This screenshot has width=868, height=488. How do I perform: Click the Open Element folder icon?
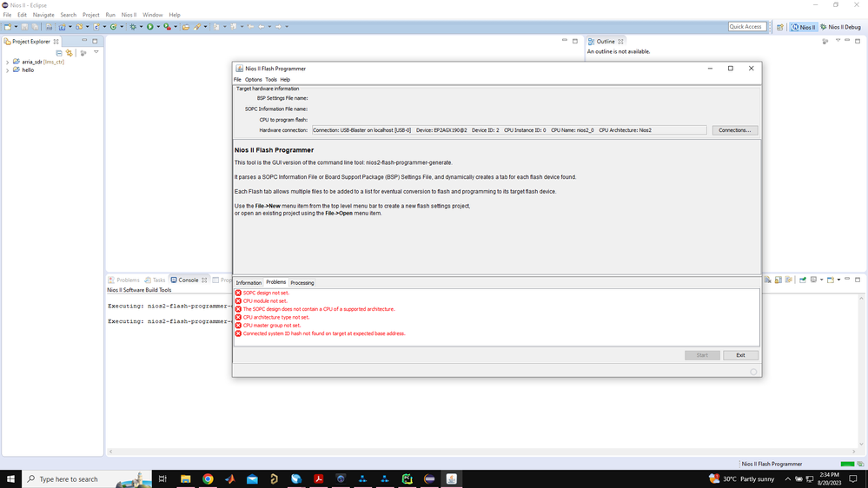pos(185,27)
